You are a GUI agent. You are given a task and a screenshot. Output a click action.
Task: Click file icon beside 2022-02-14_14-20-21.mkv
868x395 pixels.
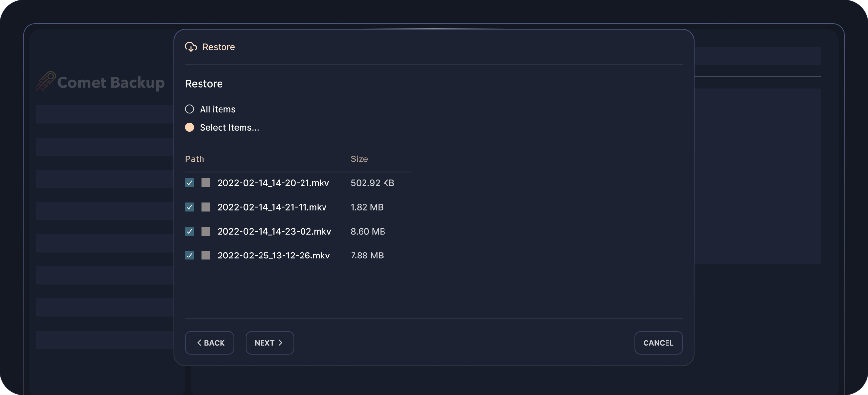(206, 183)
